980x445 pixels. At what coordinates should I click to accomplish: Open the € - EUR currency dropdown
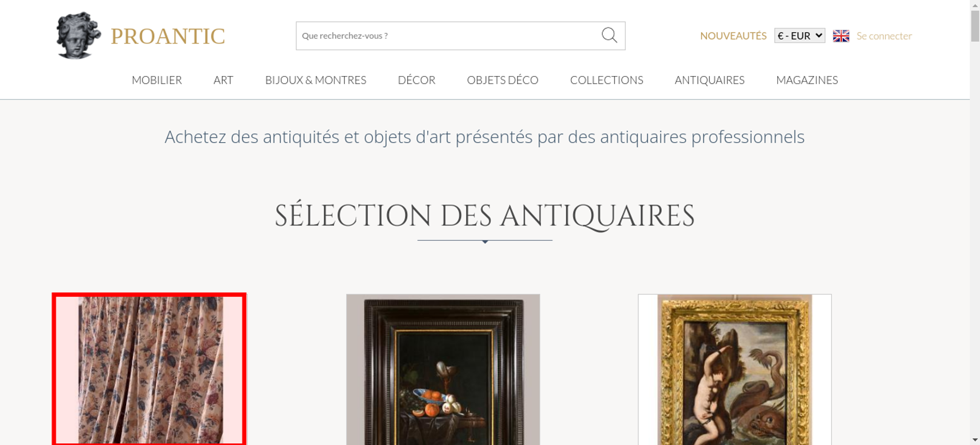click(800, 36)
